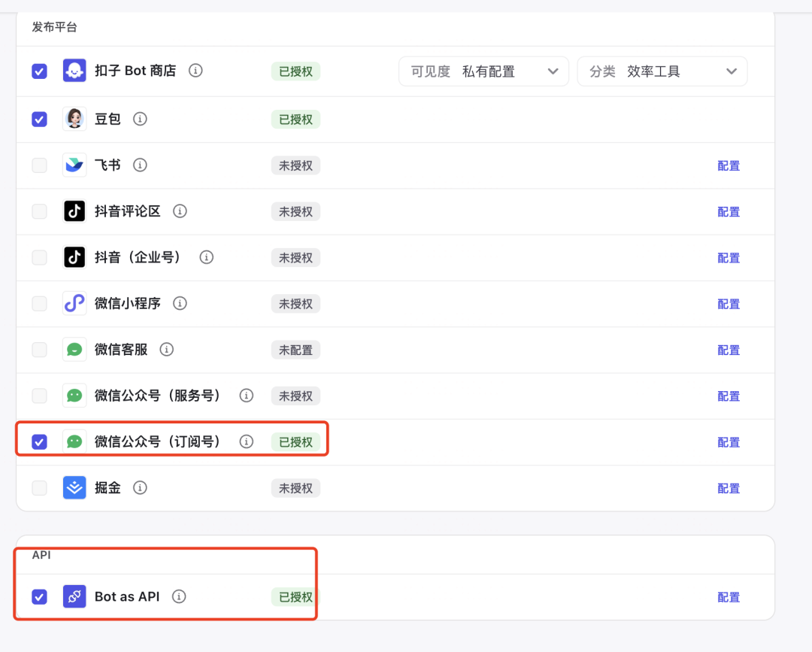The height and width of the screenshot is (652, 812).
Task: Enable the 飞书 publish checkbox
Action: click(x=39, y=165)
